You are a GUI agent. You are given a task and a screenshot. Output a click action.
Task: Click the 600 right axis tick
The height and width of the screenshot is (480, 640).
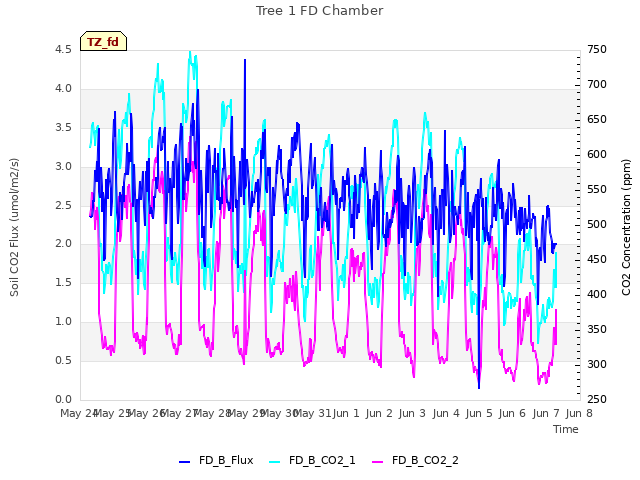pos(597,155)
